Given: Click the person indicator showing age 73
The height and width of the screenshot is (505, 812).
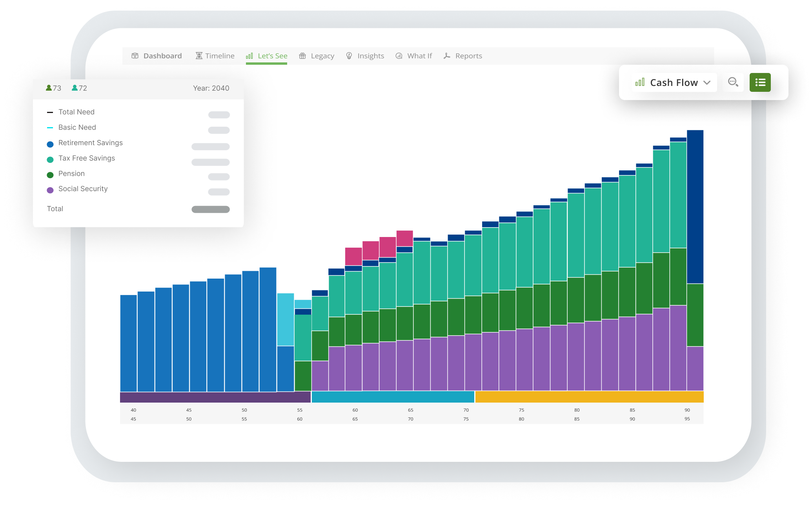Looking at the screenshot, I should [x=53, y=88].
